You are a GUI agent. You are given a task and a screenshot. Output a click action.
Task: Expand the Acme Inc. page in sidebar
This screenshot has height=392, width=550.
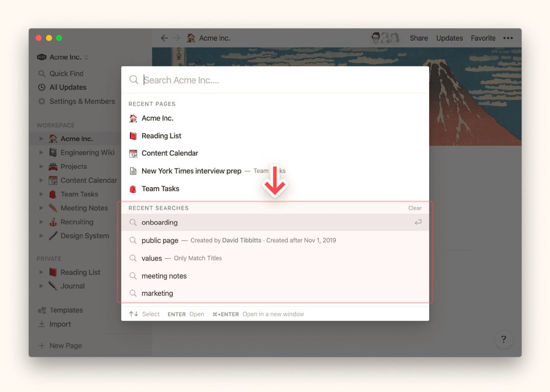tap(41, 139)
